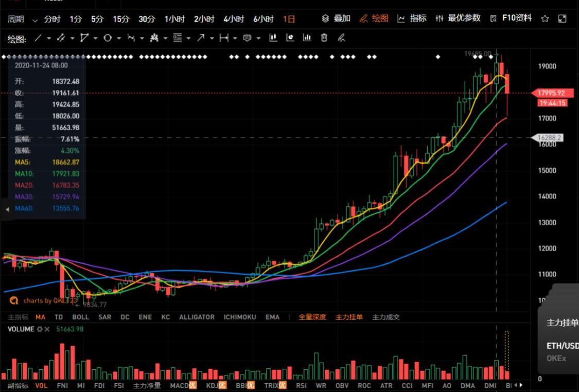Select the arrow drawing tool
Screen dimensions: 579x392
(x=201, y=38)
